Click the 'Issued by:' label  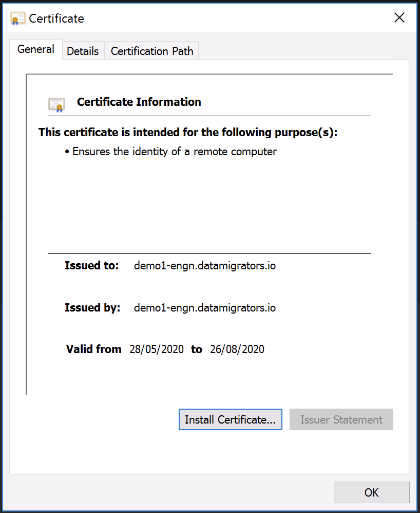tap(92, 308)
